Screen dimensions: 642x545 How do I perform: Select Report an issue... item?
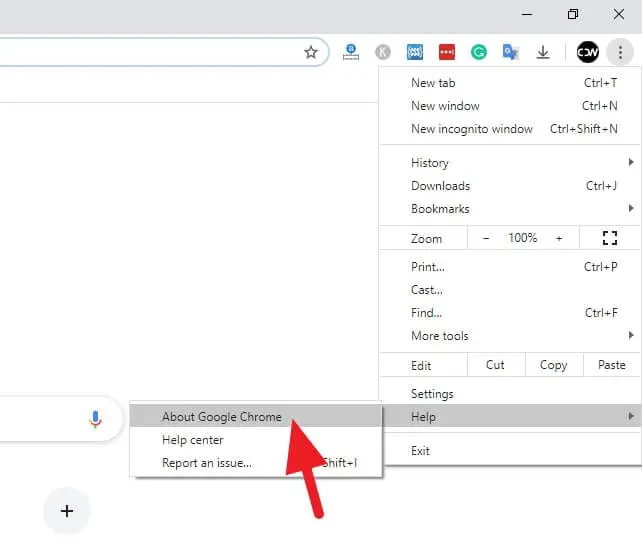[x=256, y=463]
